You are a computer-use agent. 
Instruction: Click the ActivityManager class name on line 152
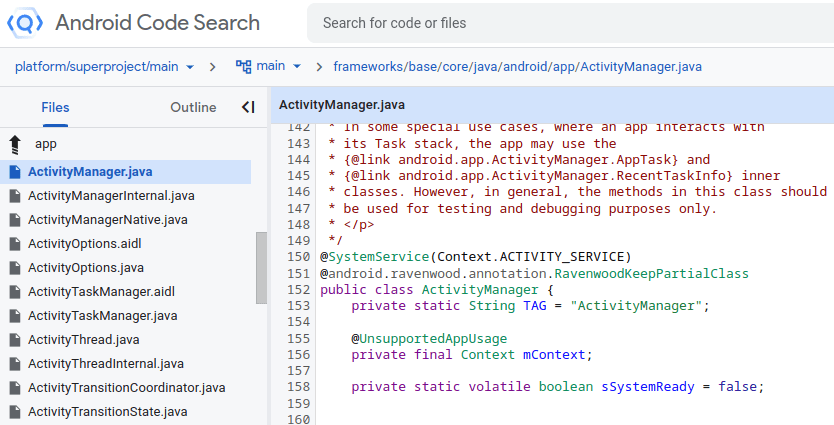[x=480, y=290]
